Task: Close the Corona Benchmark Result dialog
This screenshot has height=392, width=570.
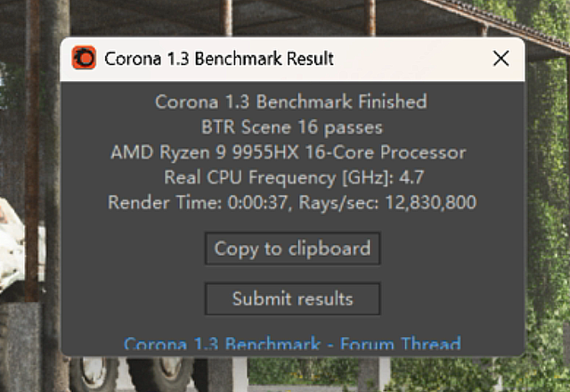Action: point(501,59)
